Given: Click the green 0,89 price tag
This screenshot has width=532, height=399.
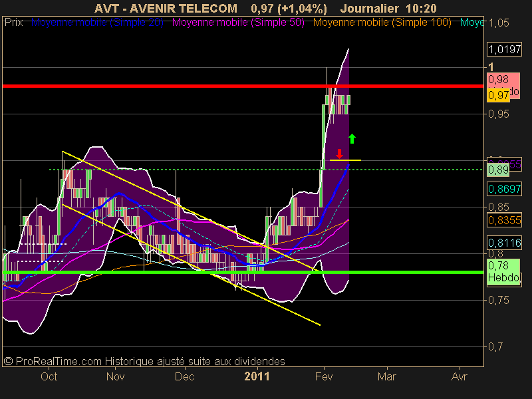Looking at the screenshot, I should pyautogui.click(x=498, y=170).
